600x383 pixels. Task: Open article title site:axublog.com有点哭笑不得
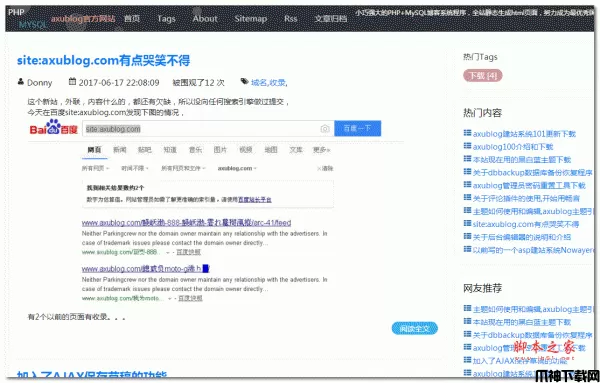tap(103, 60)
